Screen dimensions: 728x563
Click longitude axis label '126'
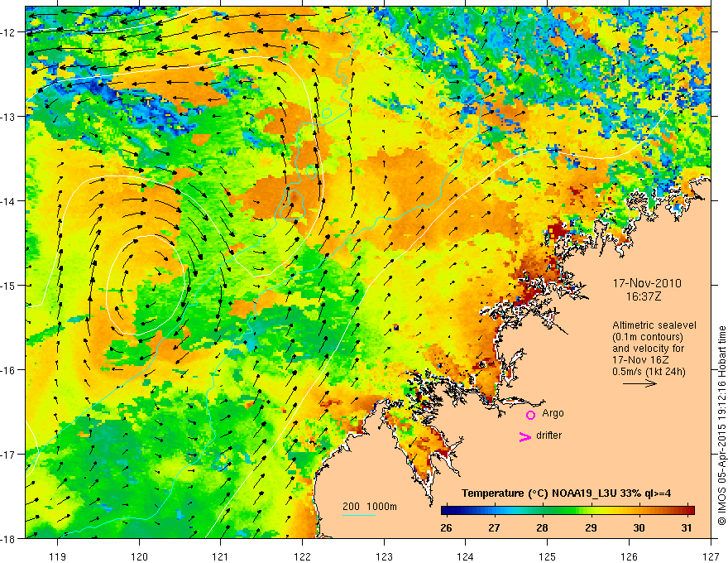[x=629, y=556]
